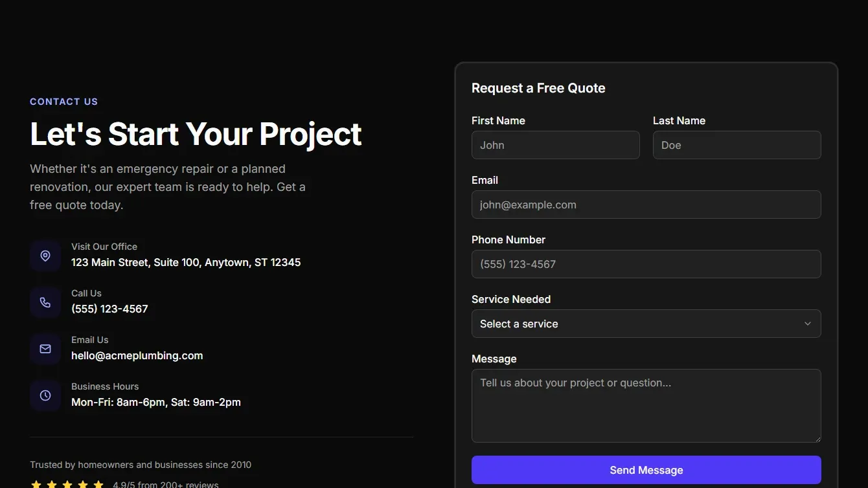This screenshot has height=488, width=868.
Task: Click the map pin icon beside Visit Our Office
Action: tap(45, 256)
